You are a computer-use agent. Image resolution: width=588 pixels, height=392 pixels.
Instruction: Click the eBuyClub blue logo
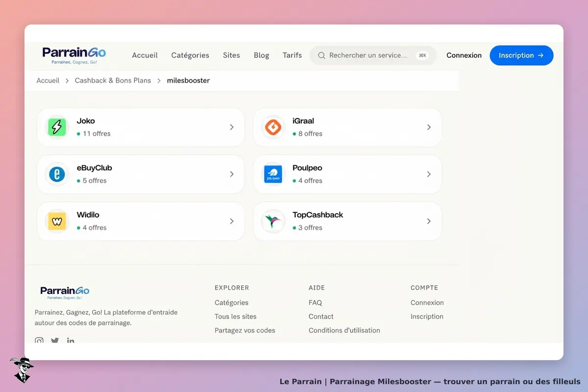[x=57, y=174]
